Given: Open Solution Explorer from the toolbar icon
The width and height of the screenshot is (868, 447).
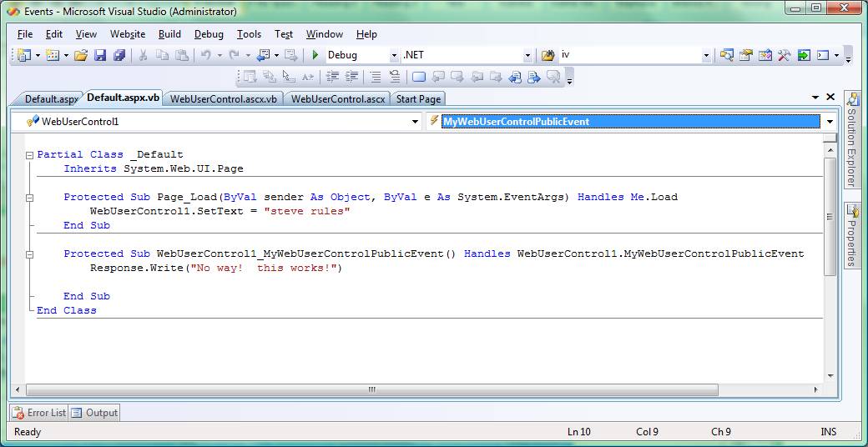Looking at the screenshot, I should [727, 55].
